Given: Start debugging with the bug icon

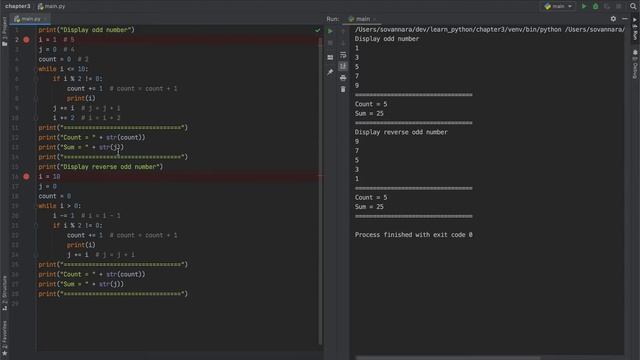Looking at the screenshot, I should tap(596, 6).
